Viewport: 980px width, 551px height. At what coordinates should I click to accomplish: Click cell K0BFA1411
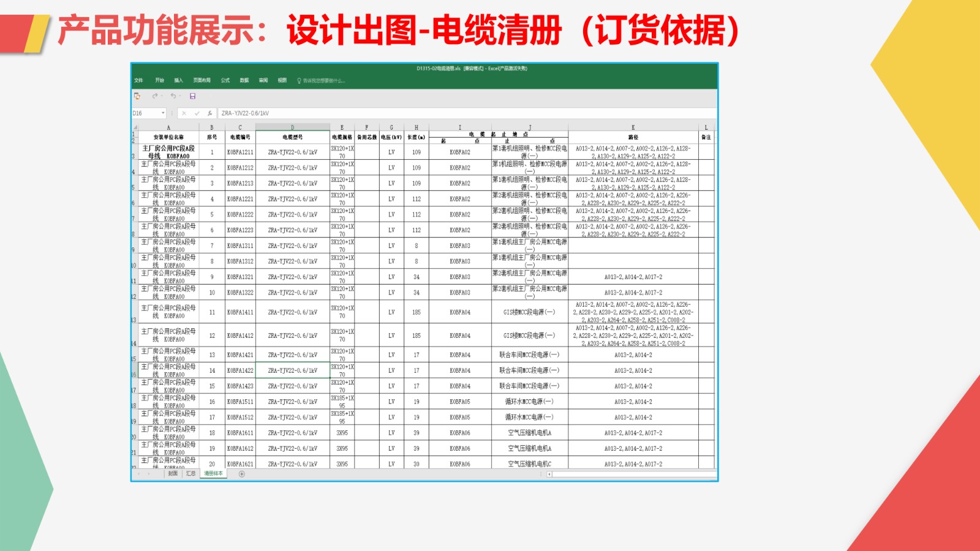(x=240, y=312)
